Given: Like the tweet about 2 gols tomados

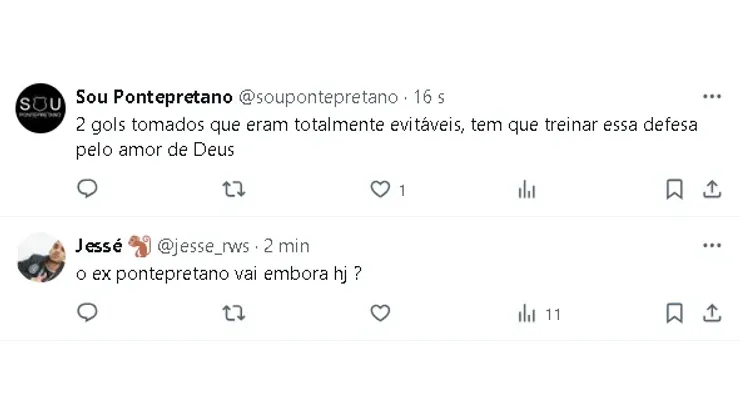Looking at the screenshot, I should (x=380, y=189).
